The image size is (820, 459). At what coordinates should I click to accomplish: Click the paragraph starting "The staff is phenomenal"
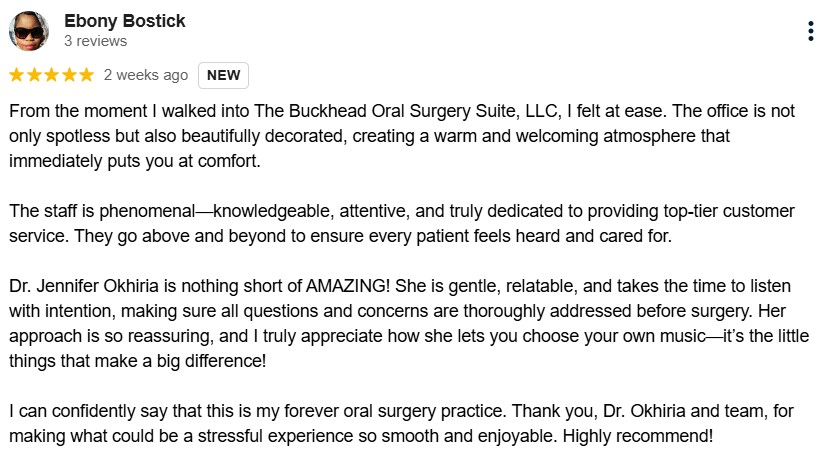[402, 223]
